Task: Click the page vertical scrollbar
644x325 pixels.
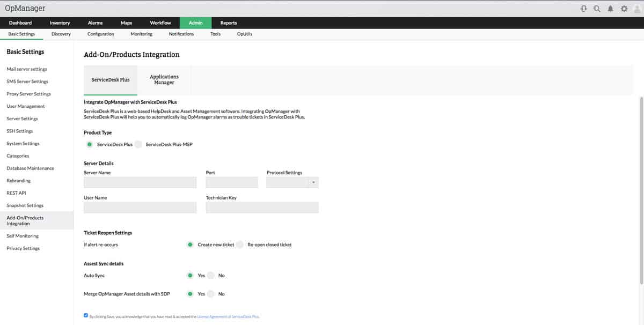Action: click(641, 190)
